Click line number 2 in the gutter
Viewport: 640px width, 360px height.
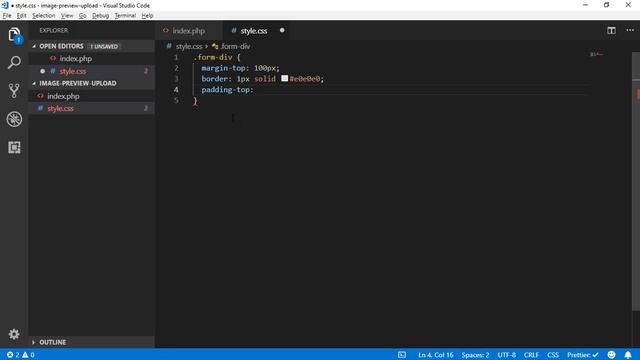click(176, 68)
